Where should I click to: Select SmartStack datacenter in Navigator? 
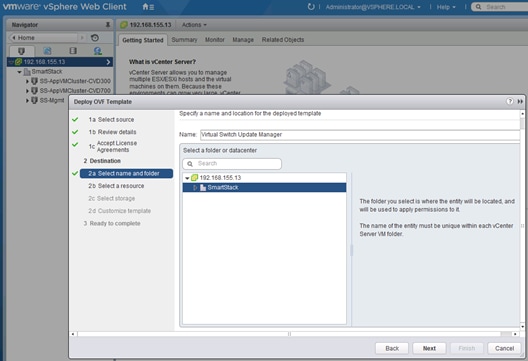click(x=47, y=72)
